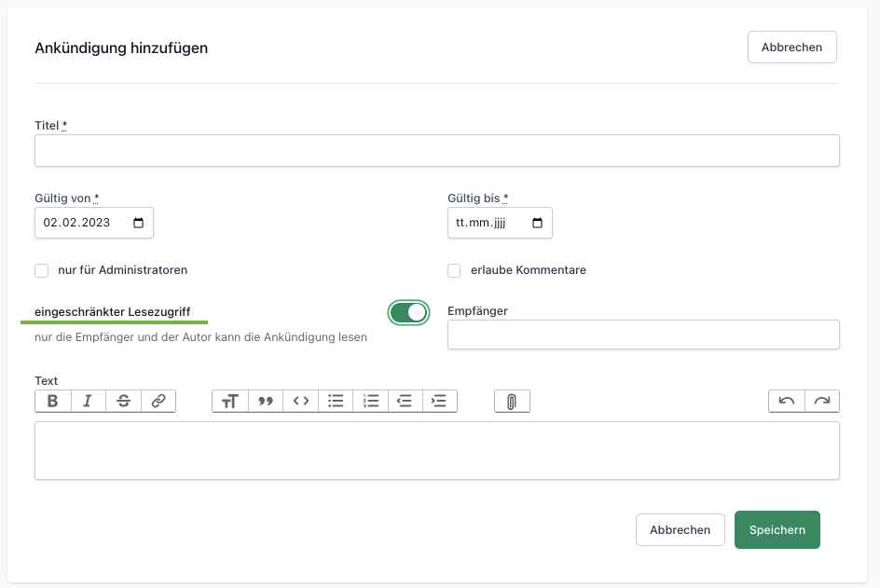Insert a code block
The height and width of the screenshot is (588, 880).
click(301, 402)
